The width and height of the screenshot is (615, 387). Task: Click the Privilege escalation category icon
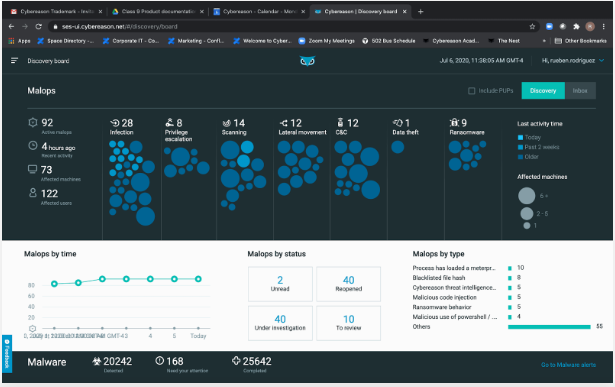169,123
